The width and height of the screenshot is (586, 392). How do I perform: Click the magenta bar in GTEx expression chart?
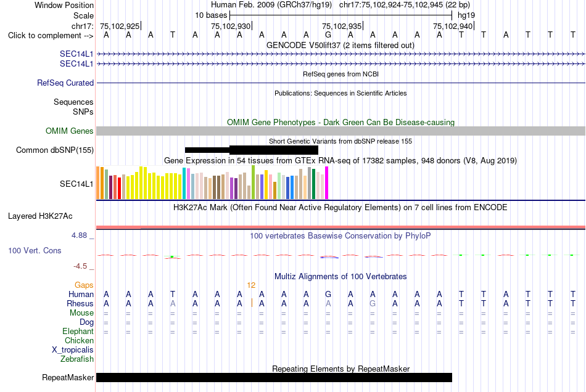(x=327, y=183)
